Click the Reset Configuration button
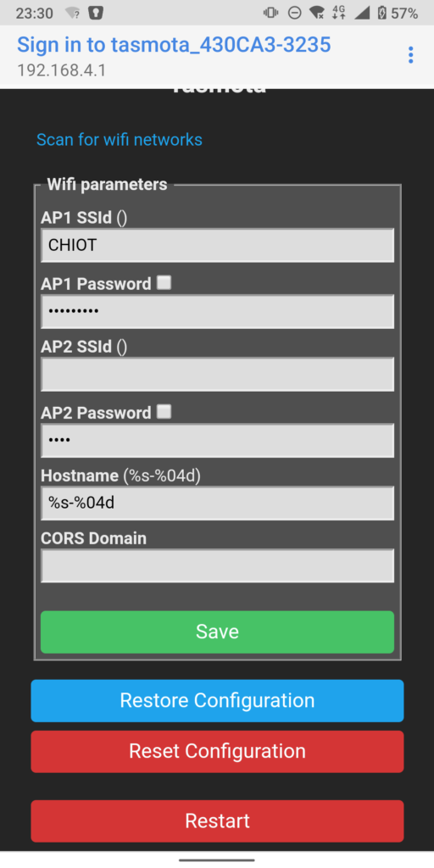This screenshot has height=868, width=434. [x=217, y=752]
